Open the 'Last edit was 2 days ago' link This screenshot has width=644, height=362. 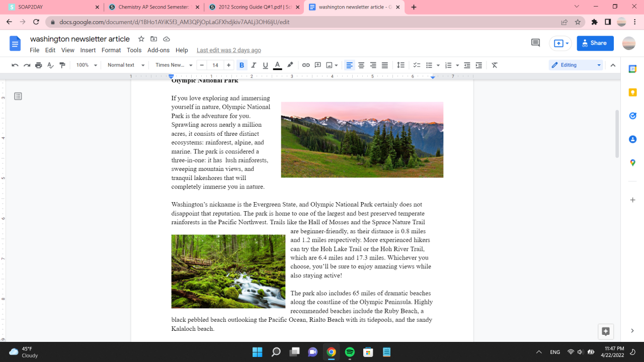pos(228,50)
